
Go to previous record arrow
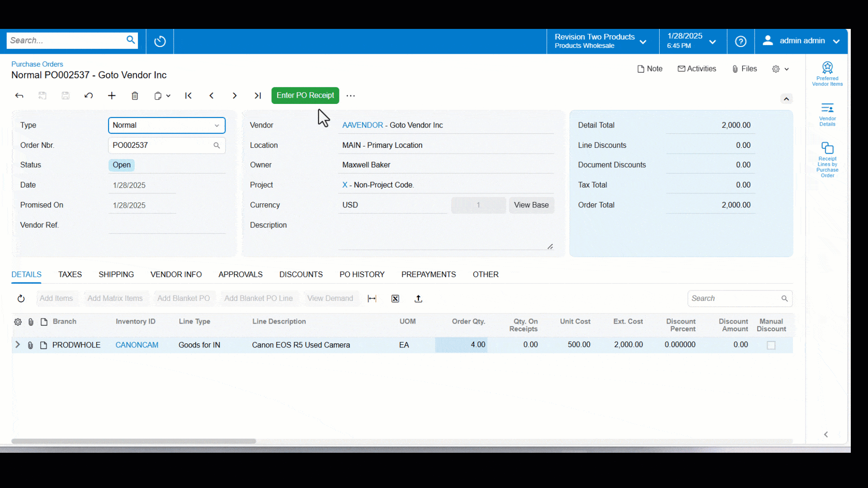212,96
